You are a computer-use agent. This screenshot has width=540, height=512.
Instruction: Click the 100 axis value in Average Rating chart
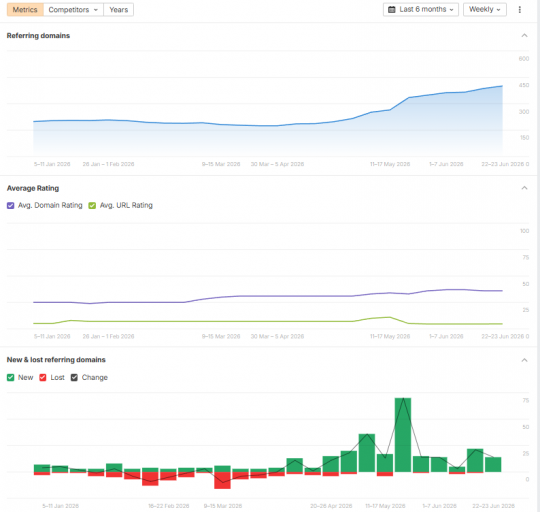(x=525, y=231)
